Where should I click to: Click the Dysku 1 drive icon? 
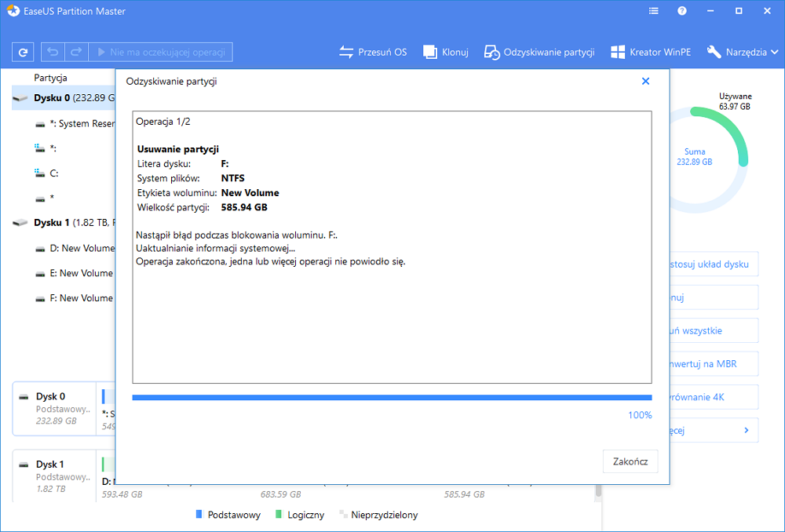[x=20, y=223]
